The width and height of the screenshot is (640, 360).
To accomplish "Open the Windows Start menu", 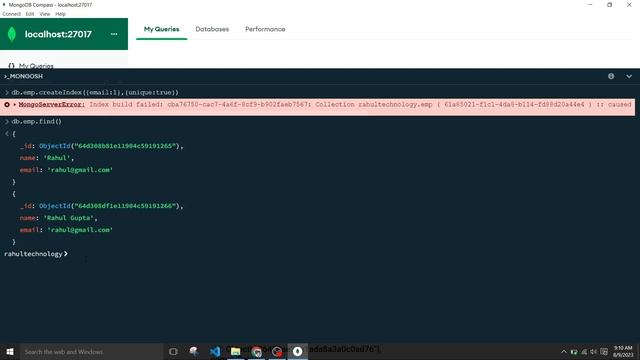I will coord(10,351).
